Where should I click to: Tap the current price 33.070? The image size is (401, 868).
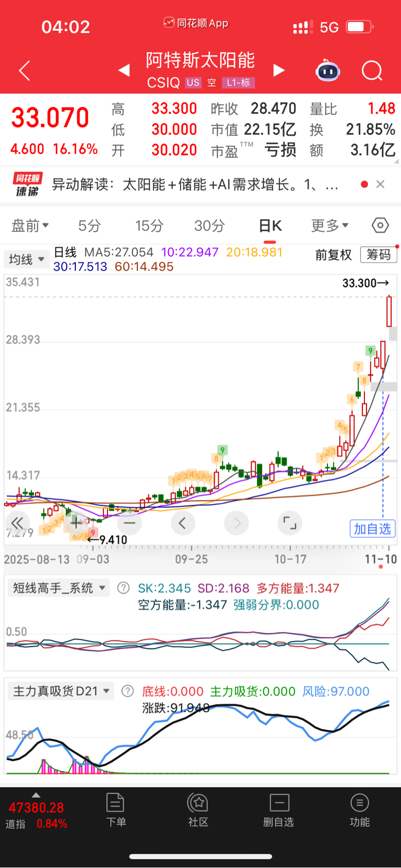point(50,117)
